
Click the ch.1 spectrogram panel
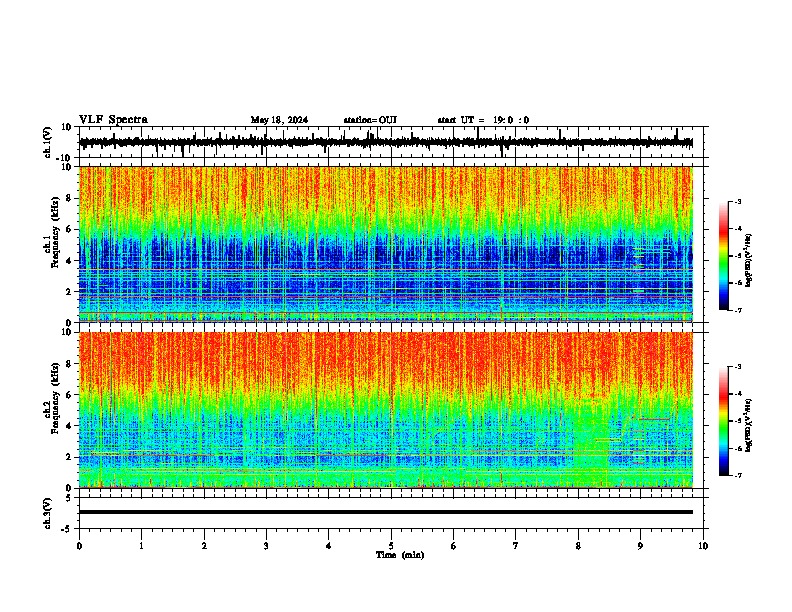386,244
